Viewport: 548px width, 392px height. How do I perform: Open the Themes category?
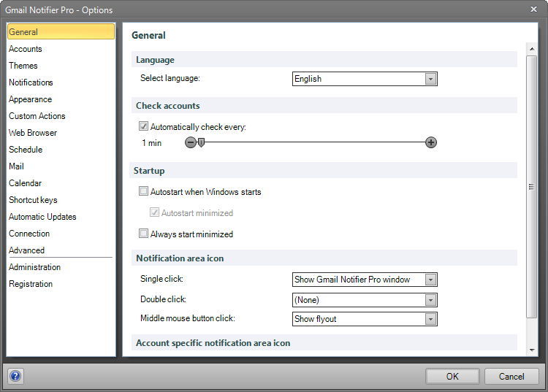(23, 66)
